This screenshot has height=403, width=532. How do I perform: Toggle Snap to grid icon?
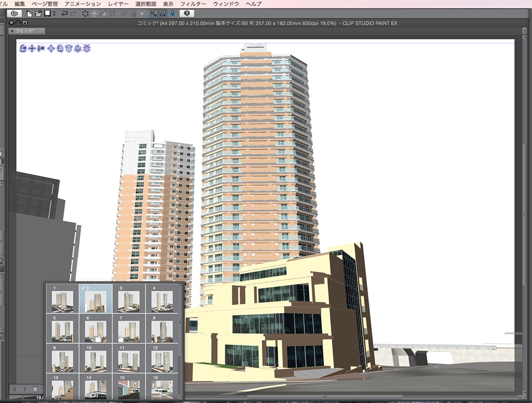pos(172,14)
